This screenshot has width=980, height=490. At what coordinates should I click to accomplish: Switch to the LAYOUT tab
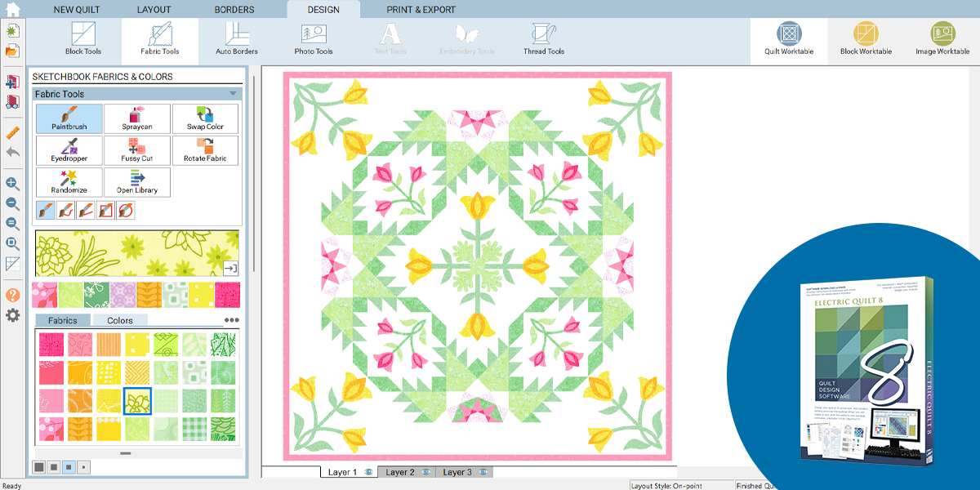coord(154,10)
